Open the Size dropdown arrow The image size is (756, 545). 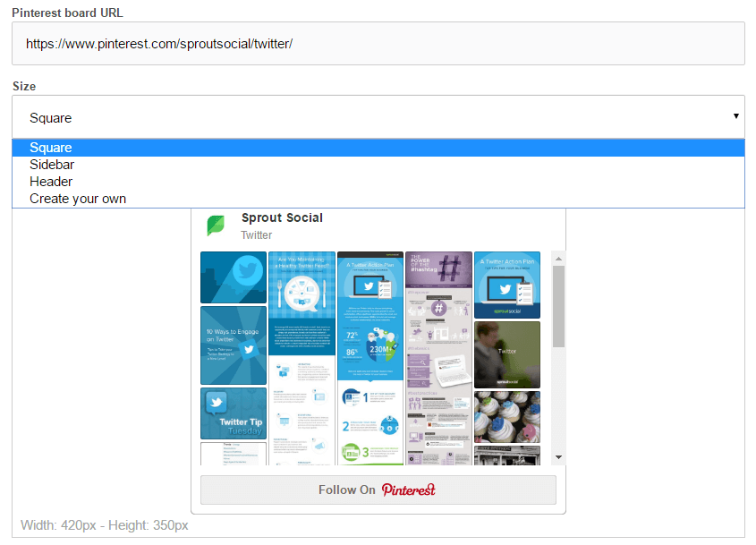pyautogui.click(x=735, y=116)
